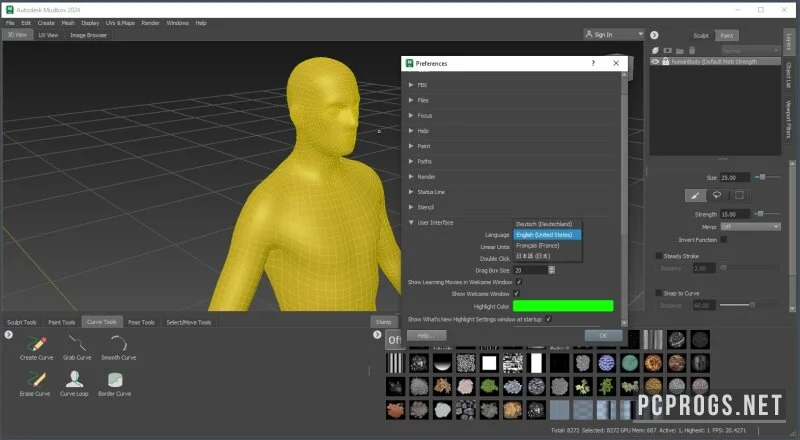Enable Snap to Curve checkbox
The height and width of the screenshot is (440, 800).
tap(659, 293)
